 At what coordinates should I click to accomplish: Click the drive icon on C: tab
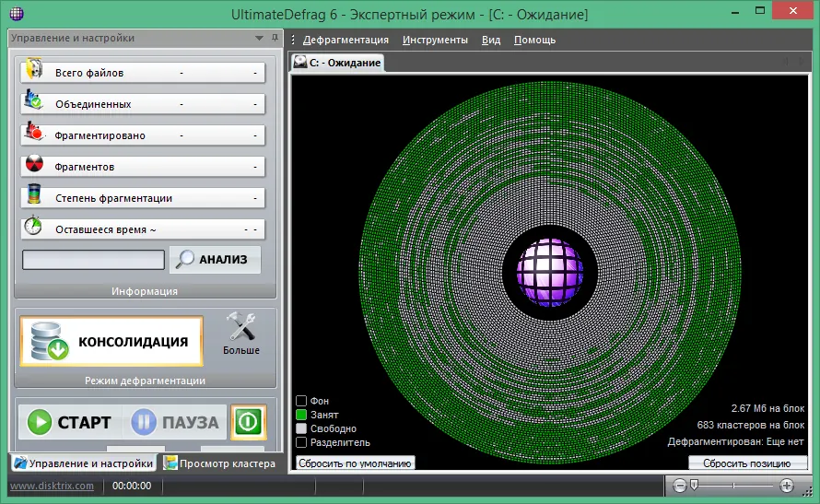coord(299,63)
